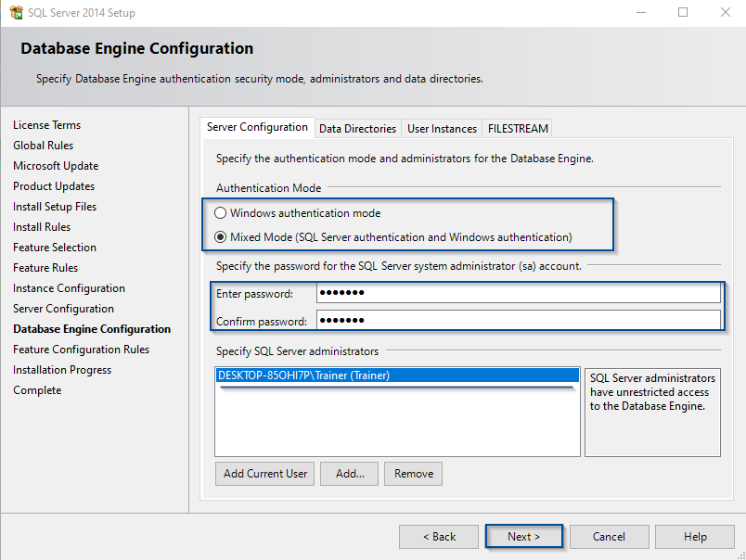Remove the selected administrator

(x=413, y=474)
